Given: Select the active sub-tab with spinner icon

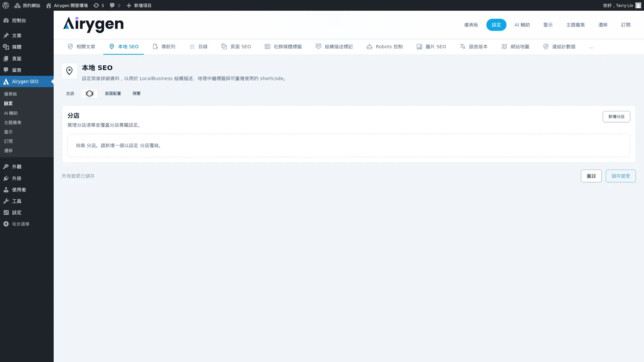Looking at the screenshot, I should click(x=89, y=94).
